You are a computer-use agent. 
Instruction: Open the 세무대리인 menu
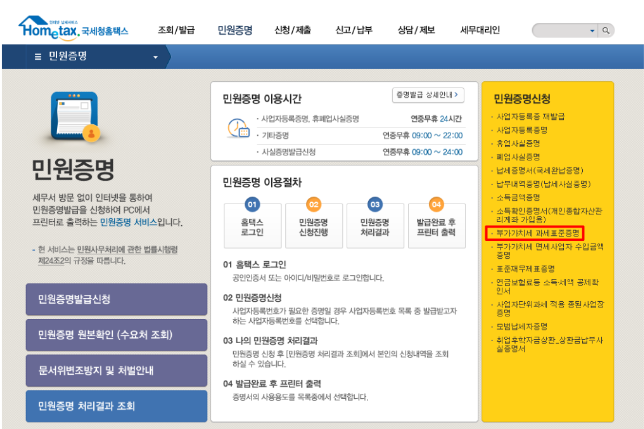(480, 30)
